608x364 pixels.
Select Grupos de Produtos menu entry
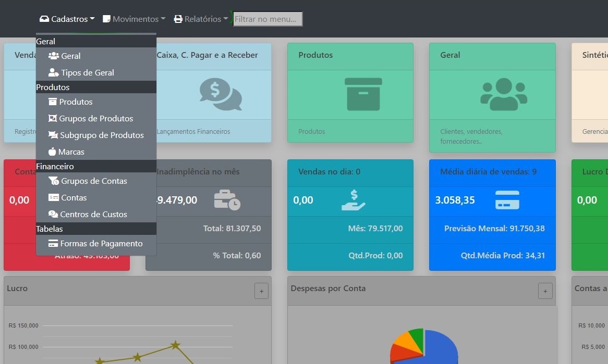[x=96, y=119]
